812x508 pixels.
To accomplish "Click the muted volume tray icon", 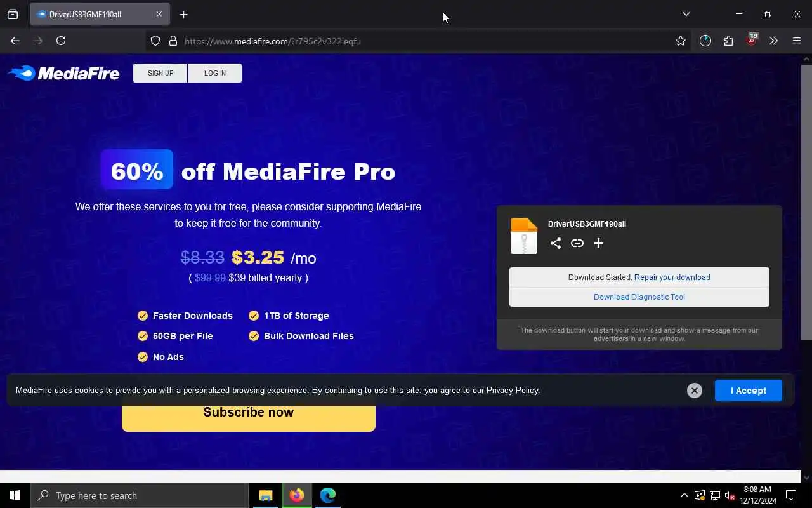I will [x=730, y=495].
